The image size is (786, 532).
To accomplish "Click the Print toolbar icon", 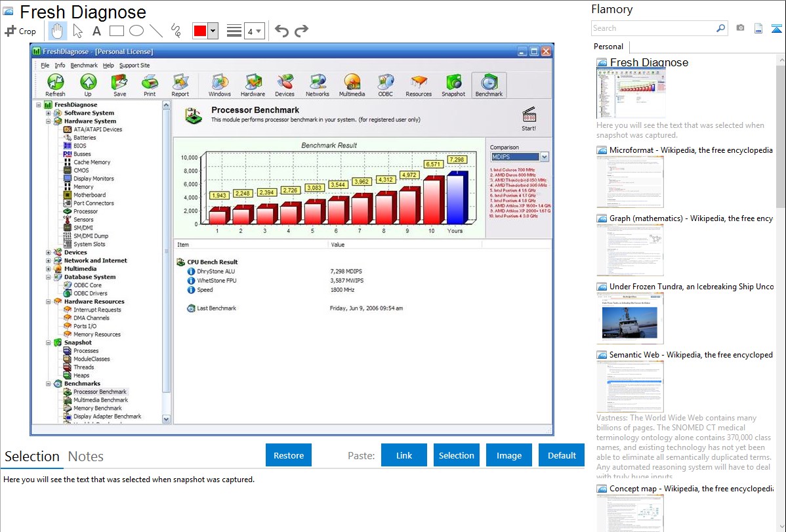I will 150,85.
